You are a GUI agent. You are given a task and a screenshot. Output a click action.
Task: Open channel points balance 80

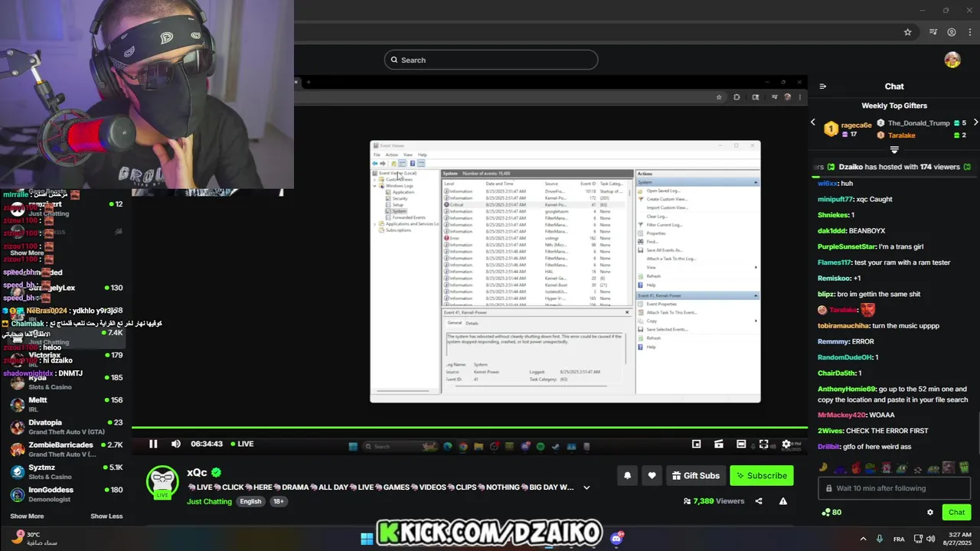click(x=831, y=512)
